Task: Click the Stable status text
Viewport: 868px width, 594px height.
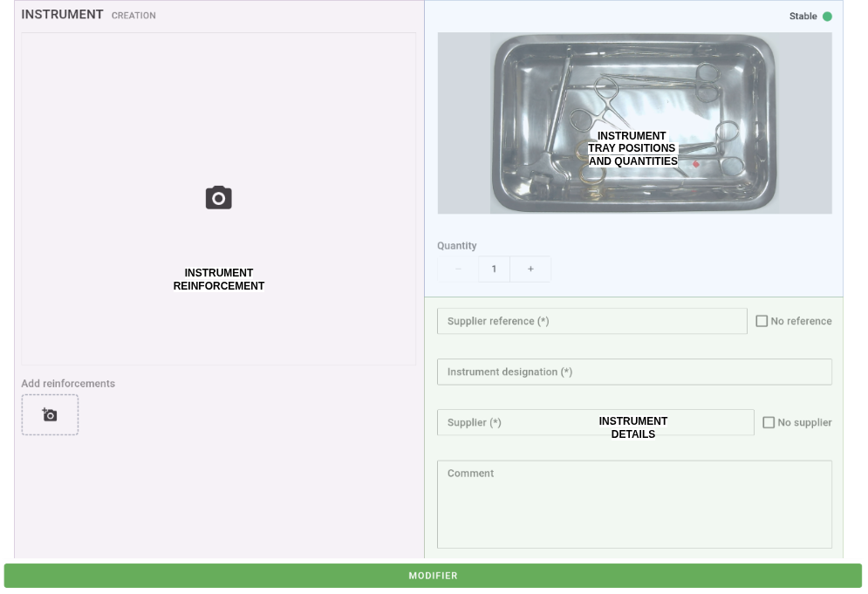Action: click(803, 16)
